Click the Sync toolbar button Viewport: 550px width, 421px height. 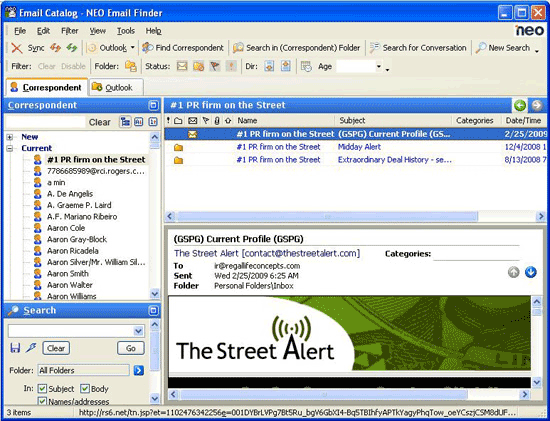click(36, 48)
